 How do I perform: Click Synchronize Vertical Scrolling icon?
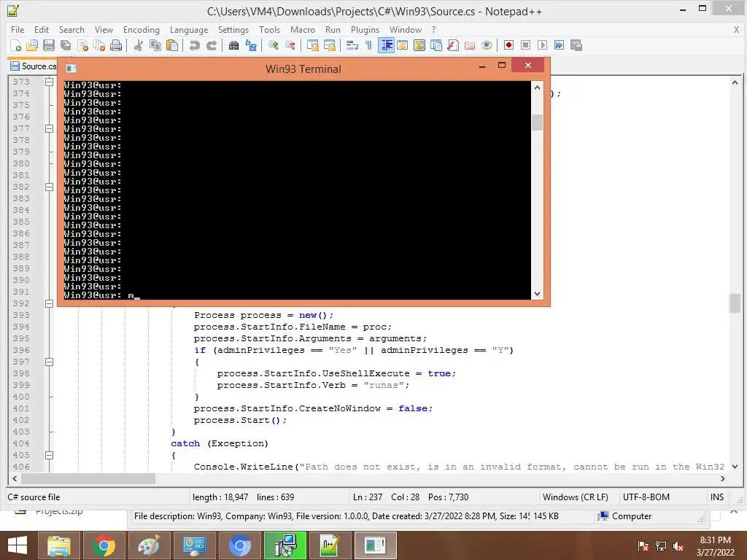point(312,45)
